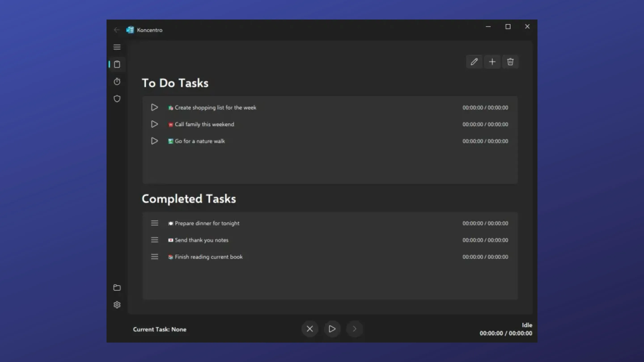
Task: Select 'Prepare dinner for tonight' text
Action: point(207,223)
